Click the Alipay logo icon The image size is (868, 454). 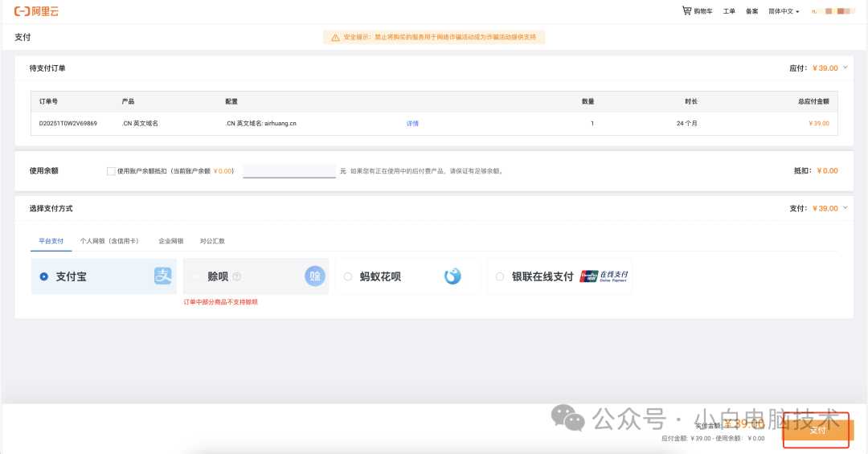(x=162, y=276)
